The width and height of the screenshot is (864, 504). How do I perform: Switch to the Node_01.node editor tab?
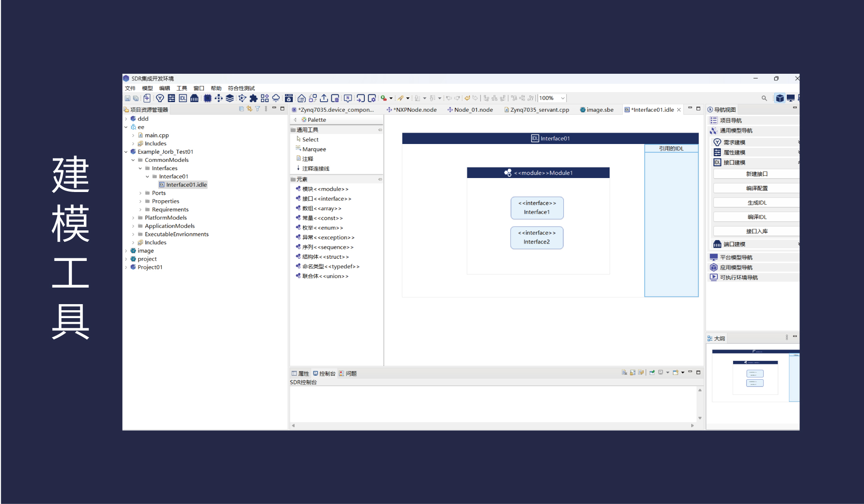(x=473, y=110)
